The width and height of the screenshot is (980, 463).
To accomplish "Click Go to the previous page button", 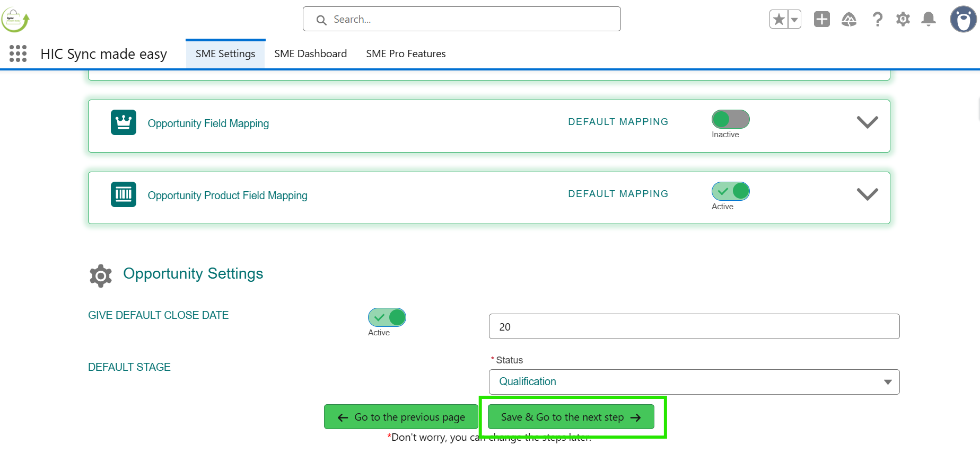I will point(401,417).
